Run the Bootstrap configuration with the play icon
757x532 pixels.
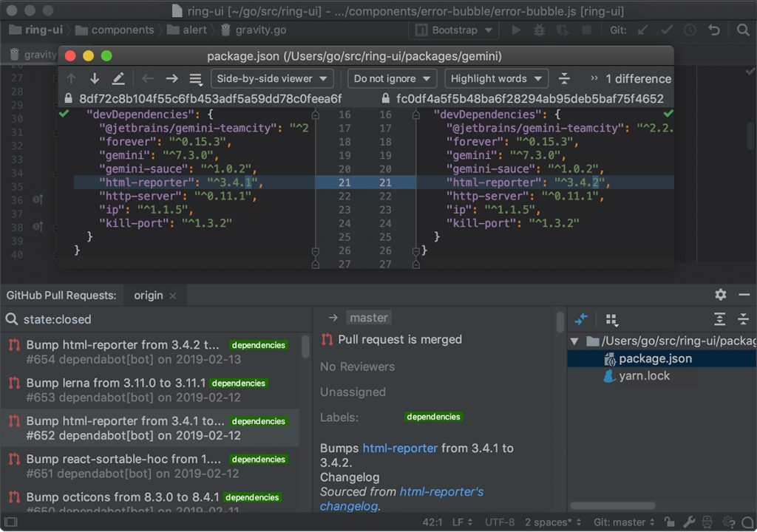click(x=515, y=30)
